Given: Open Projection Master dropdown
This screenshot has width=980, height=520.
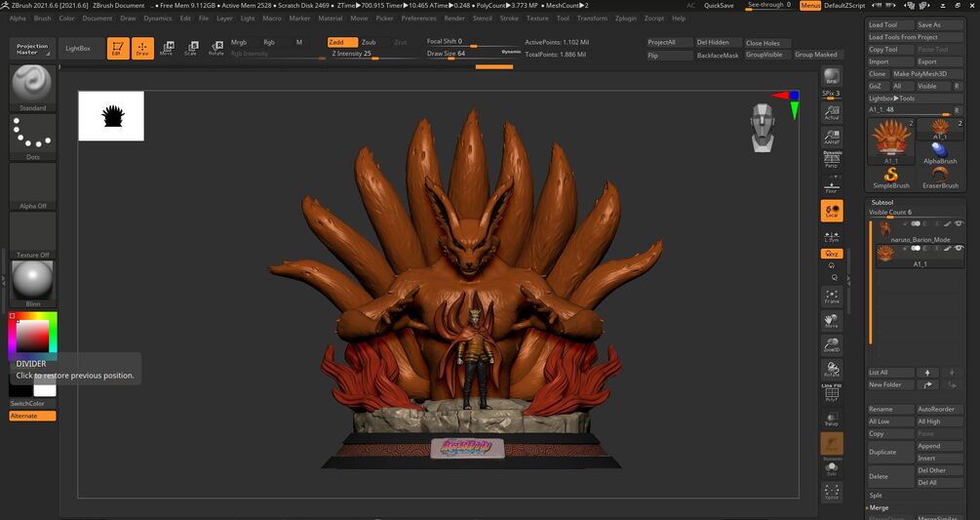Looking at the screenshot, I should pyautogui.click(x=32, y=49).
